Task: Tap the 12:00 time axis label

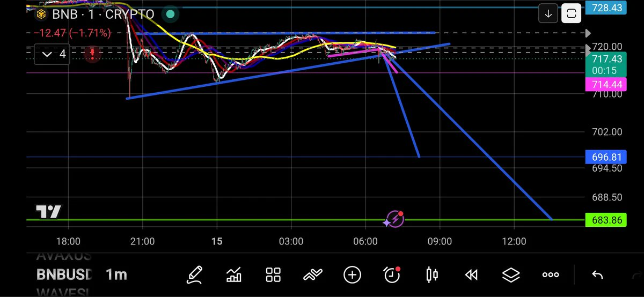Action: tap(514, 242)
